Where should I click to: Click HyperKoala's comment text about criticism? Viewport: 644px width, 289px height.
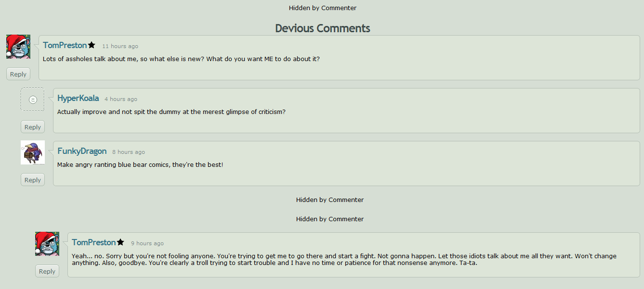(x=171, y=112)
